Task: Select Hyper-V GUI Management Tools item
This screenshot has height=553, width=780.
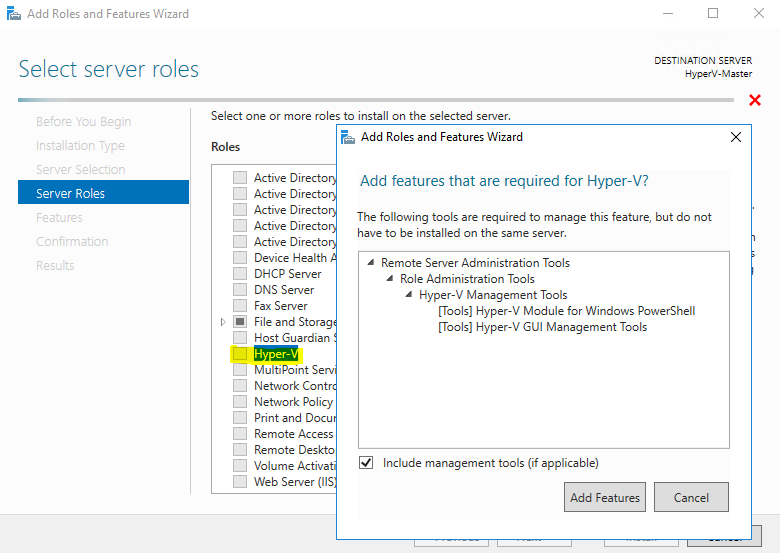Action: 542,327
